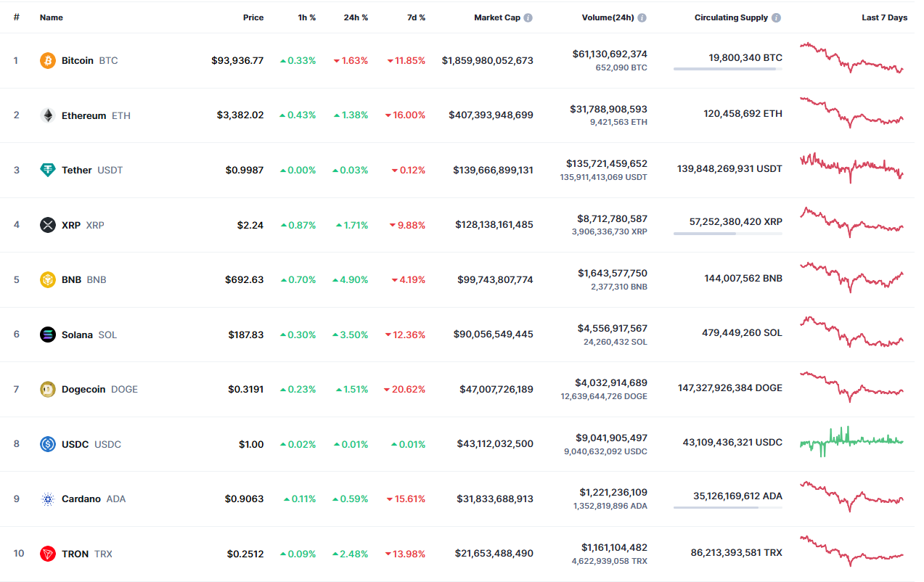The image size is (924, 582).
Task: Open the BNB name link
Action: coord(83,279)
